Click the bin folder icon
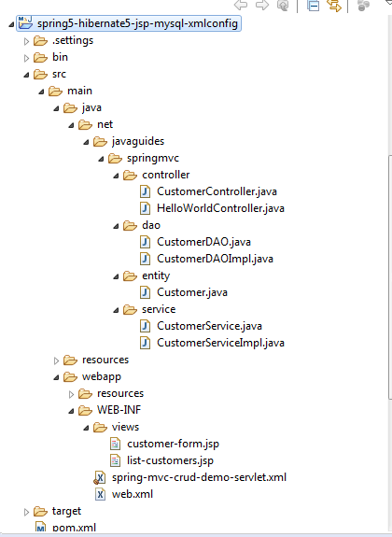Viewport: 392px width, 537px height. [x=40, y=58]
